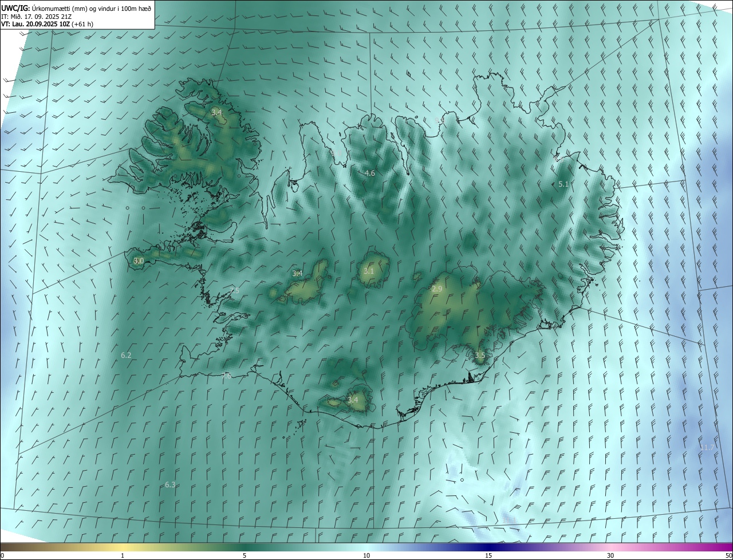Click the 3.1 value label on the map
The height and width of the screenshot is (560, 733).
click(368, 271)
